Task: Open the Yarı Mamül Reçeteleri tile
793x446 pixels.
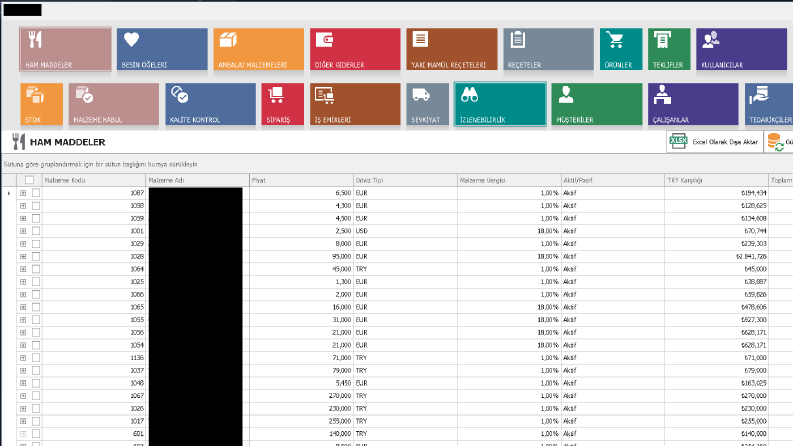Action: [x=452, y=49]
